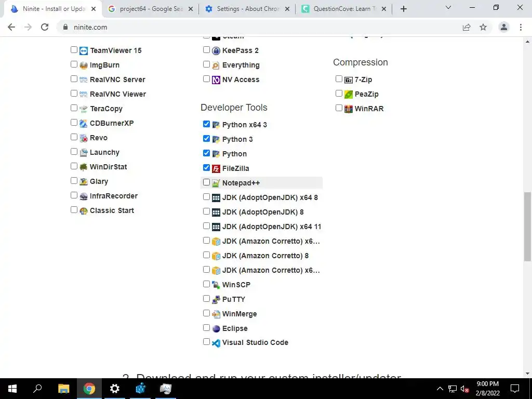Image resolution: width=532 pixels, height=399 pixels.
Task: Check the Notepad++ checkbox
Action: click(206, 182)
